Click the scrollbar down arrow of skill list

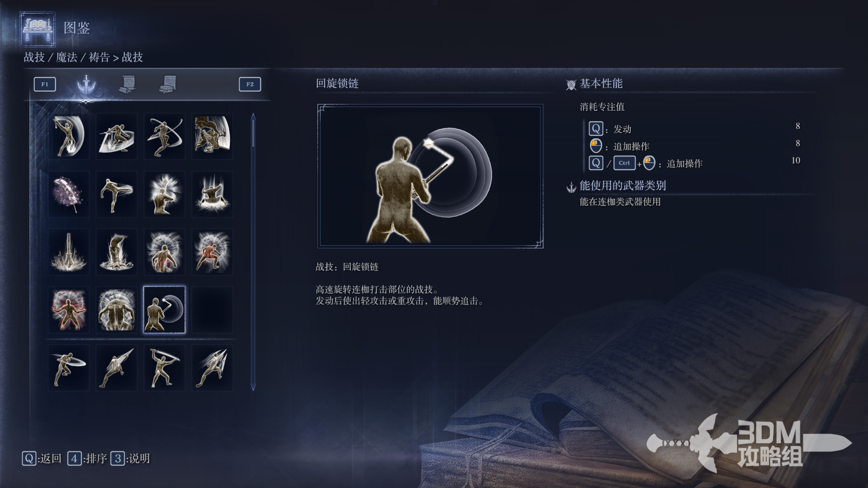[253, 387]
